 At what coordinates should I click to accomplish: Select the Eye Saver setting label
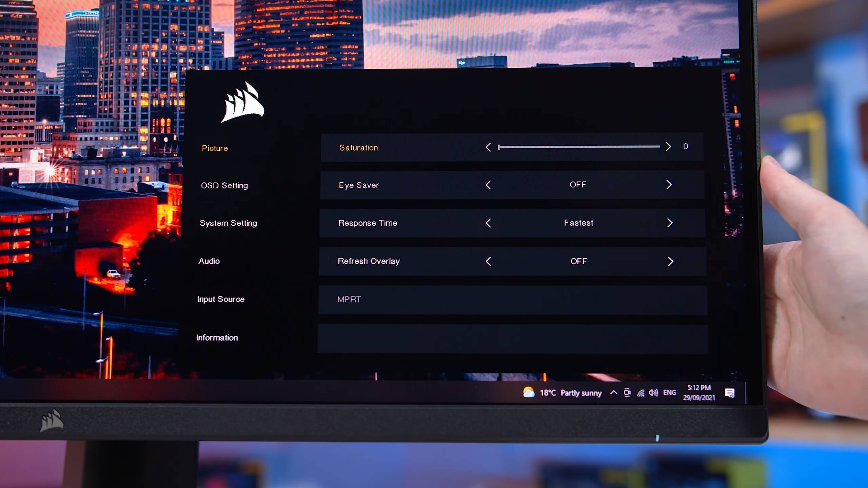pyautogui.click(x=359, y=185)
